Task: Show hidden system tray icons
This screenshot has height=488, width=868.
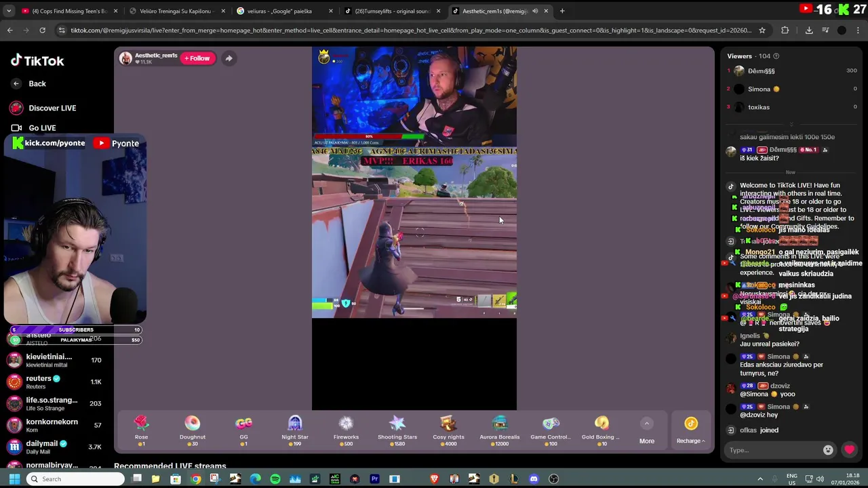Action: (759, 479)
